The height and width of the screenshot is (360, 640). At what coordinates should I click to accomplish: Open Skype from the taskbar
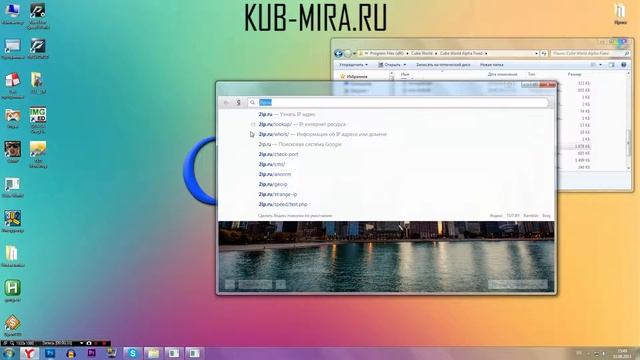click(132, 353)
